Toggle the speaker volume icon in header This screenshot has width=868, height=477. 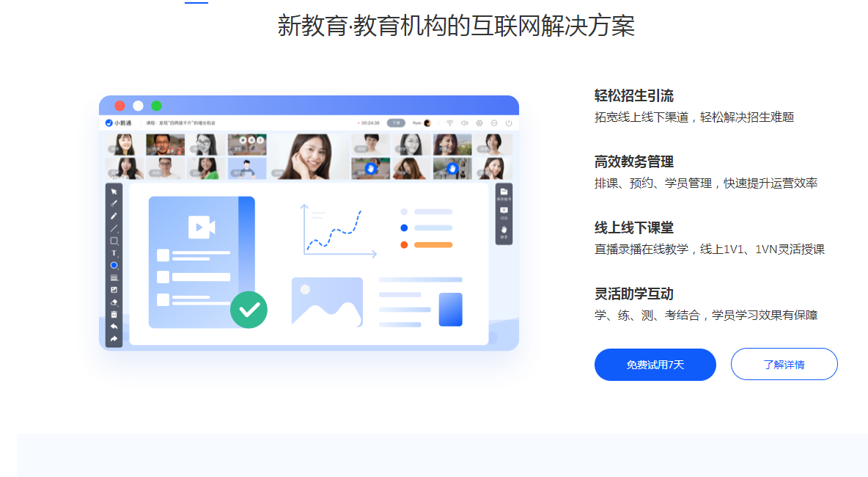click(465, 123)
